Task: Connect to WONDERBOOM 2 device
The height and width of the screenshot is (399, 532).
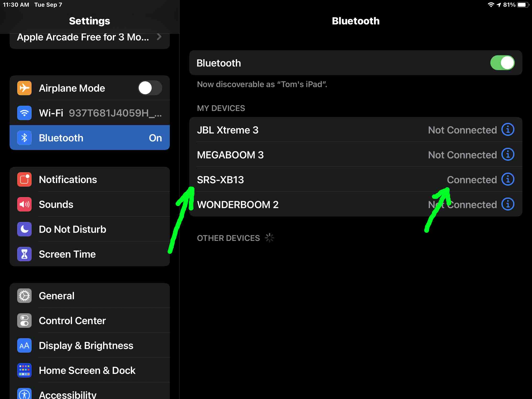Action: pos(355,204)
